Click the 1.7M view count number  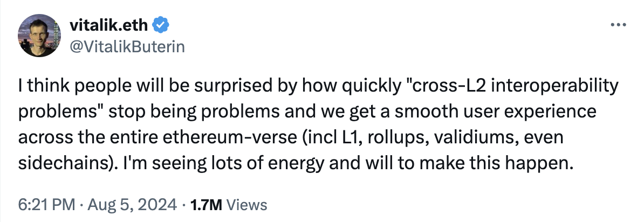coord(204,205)
